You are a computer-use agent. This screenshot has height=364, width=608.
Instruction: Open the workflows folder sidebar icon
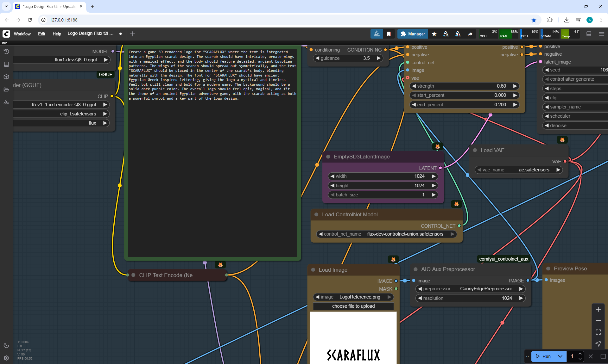click(6, 89)
